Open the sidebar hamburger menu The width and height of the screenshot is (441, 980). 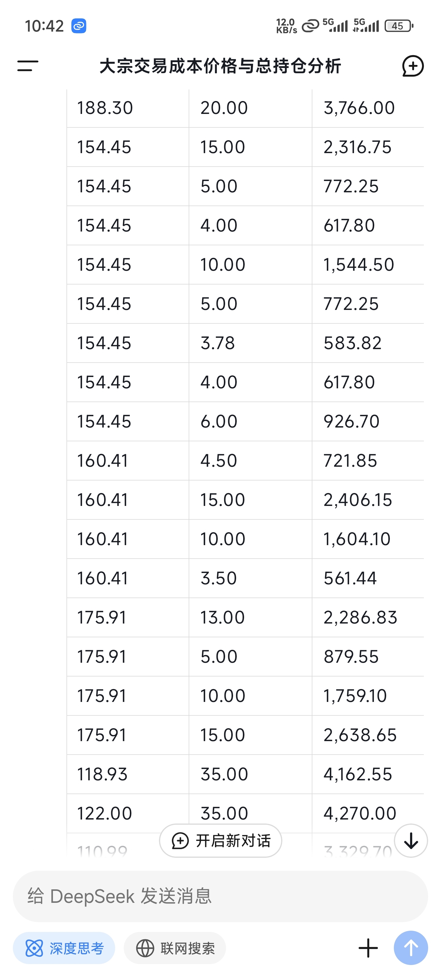click(28, 66)
